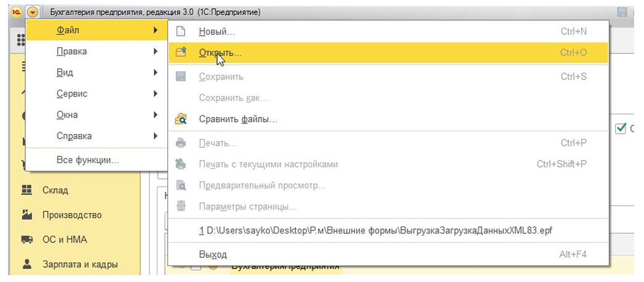Expand the Правка submenu arrow

156,51
